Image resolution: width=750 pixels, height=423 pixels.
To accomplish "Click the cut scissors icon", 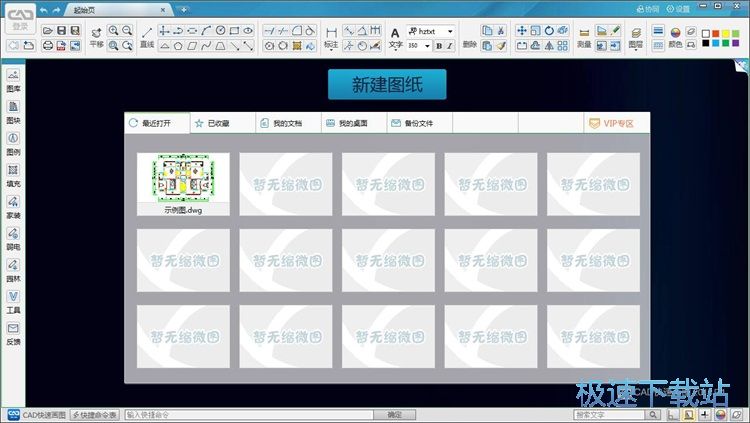I will (501, 31).
